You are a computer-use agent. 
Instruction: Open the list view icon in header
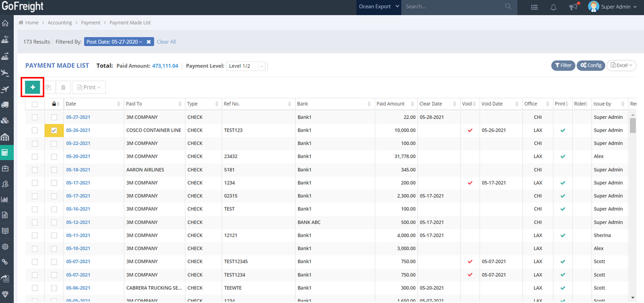coord(534,7)
